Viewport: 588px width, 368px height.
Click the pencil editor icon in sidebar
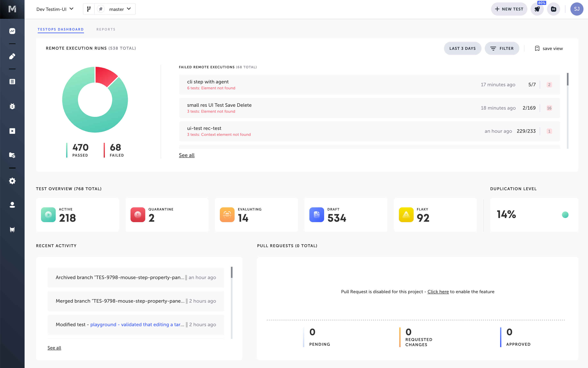[12, 56]
